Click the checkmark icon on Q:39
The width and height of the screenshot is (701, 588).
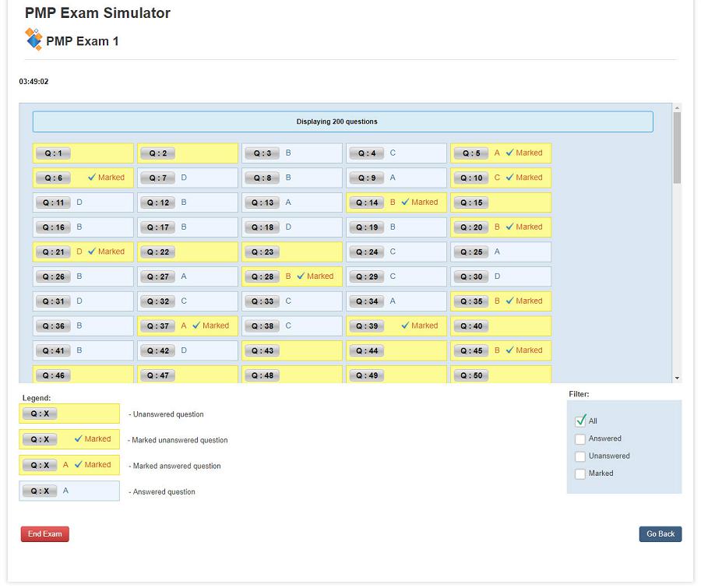tap(407, 326)
